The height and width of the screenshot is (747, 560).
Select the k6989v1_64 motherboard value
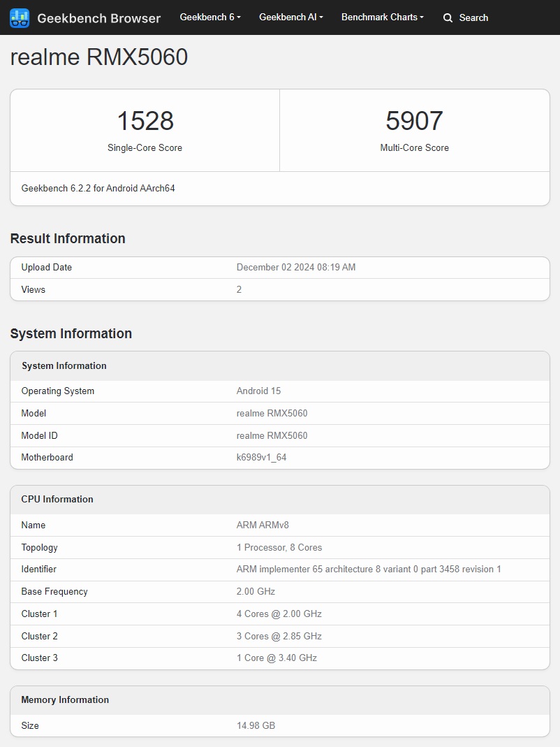[x=261, y=458]
